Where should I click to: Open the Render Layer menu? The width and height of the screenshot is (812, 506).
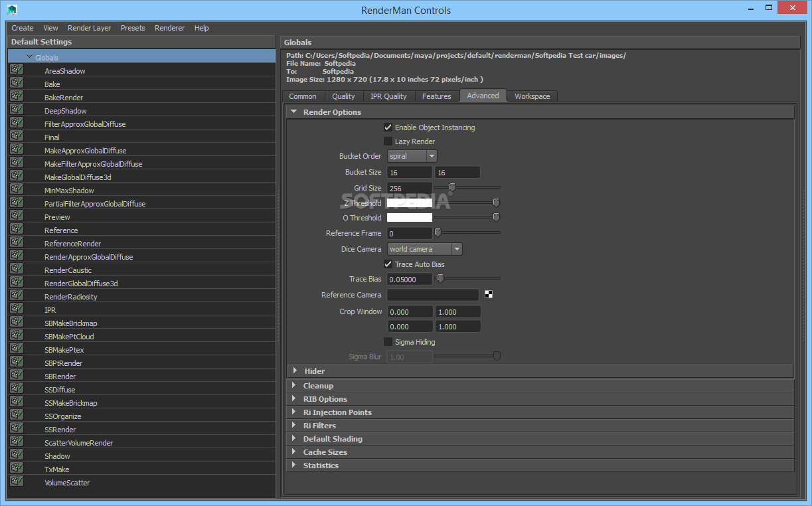tap(90, 28)
